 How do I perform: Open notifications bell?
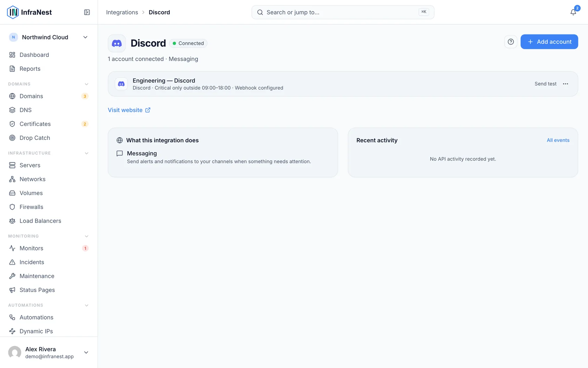click(573, 12)
